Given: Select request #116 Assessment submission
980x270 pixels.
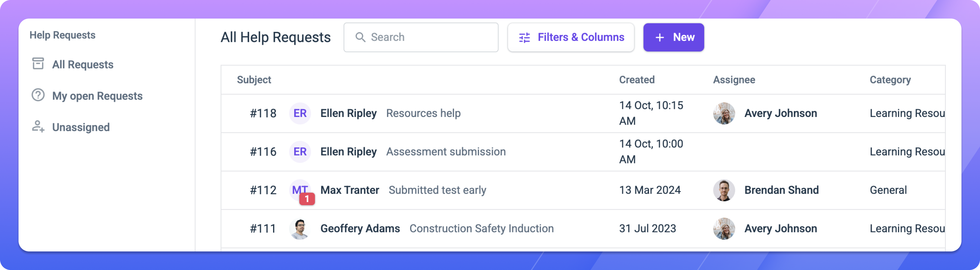Looking at the screenshot, I should pyautogui.click(x=446, y=151).
